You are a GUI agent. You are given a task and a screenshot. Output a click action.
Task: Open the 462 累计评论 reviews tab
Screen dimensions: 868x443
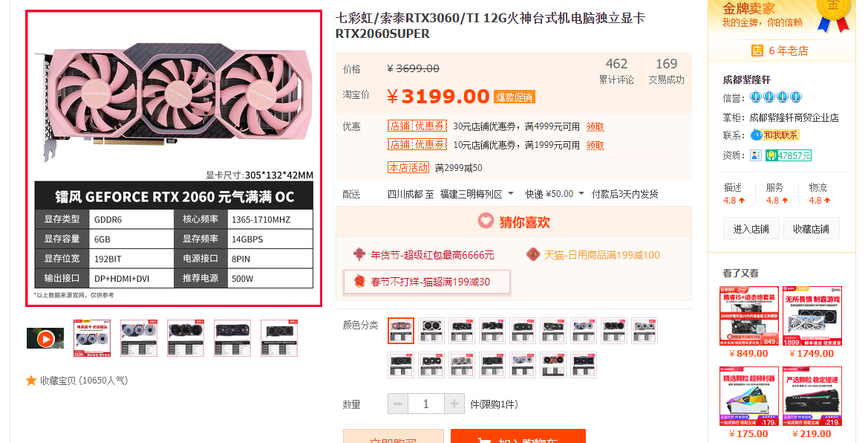[616, 71]
